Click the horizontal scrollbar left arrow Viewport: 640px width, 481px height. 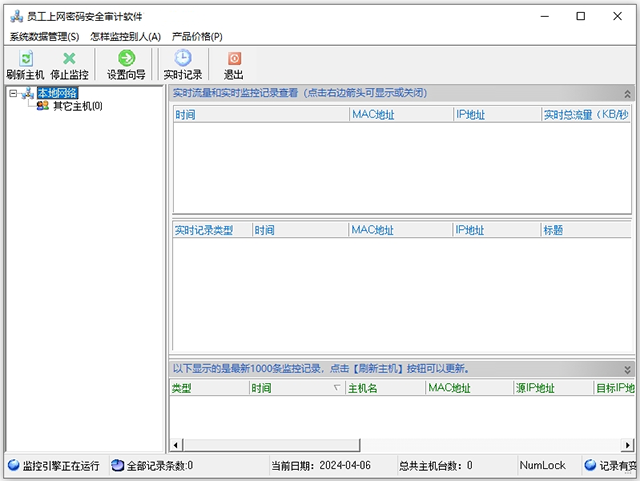(x=176, y=445)
